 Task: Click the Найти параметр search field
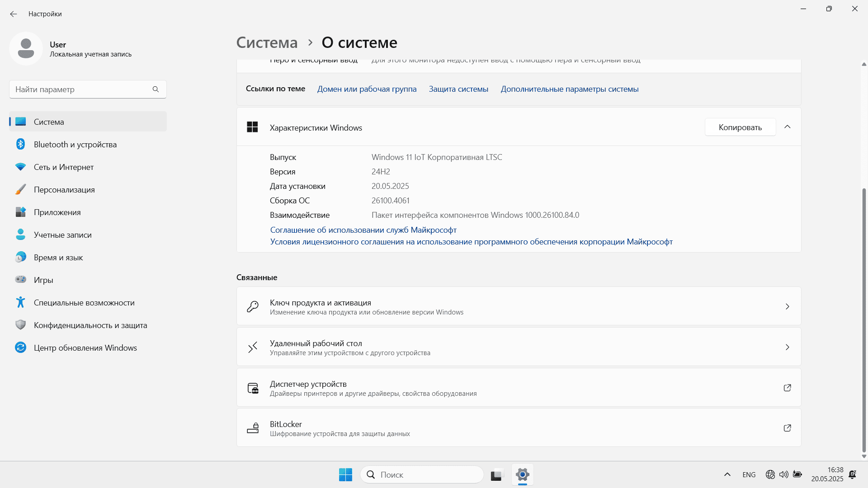coord(88,89)
